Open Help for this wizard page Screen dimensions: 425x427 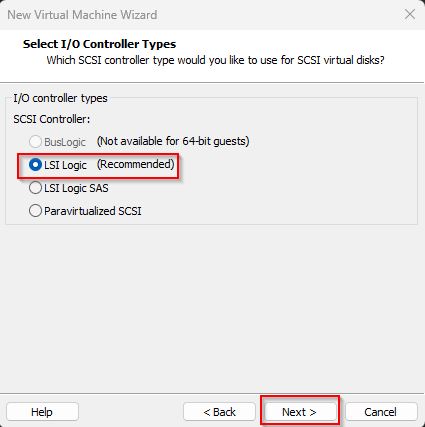coord(42,412)
